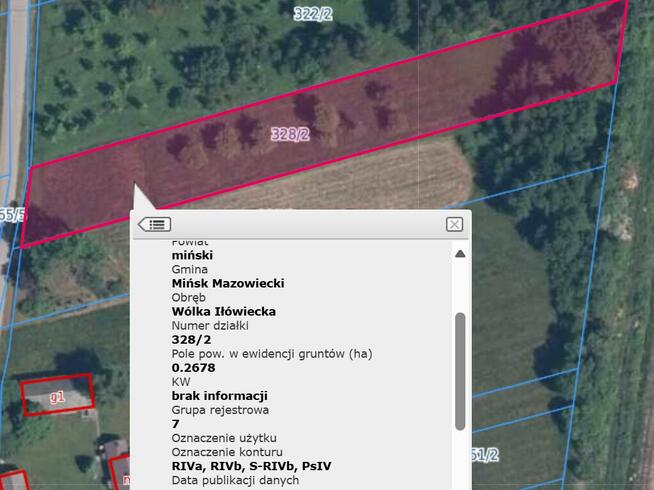The width and height of the screenshot is (654, 490).
Task: Click the 'Data publikacji danych' label
Action: tap(235, 480)
